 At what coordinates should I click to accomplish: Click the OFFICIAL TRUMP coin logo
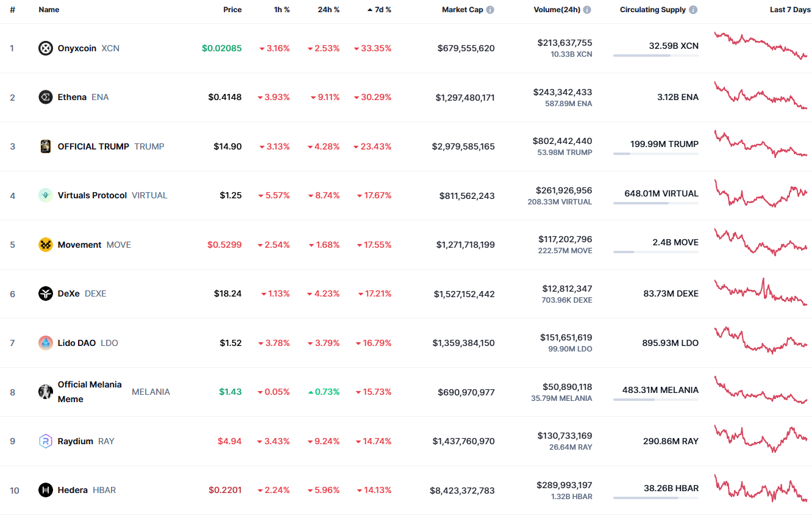click(x=46, y=146)
